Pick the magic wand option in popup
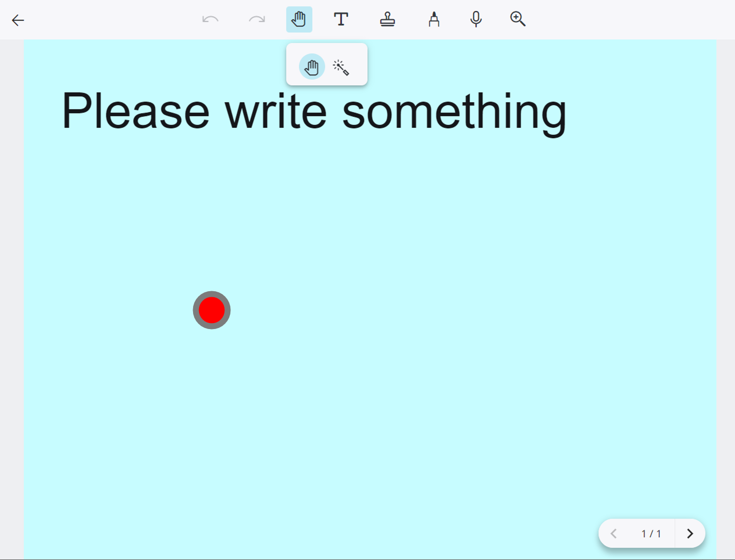The height and width of the screenshot is (560, 735). [341, 67]
